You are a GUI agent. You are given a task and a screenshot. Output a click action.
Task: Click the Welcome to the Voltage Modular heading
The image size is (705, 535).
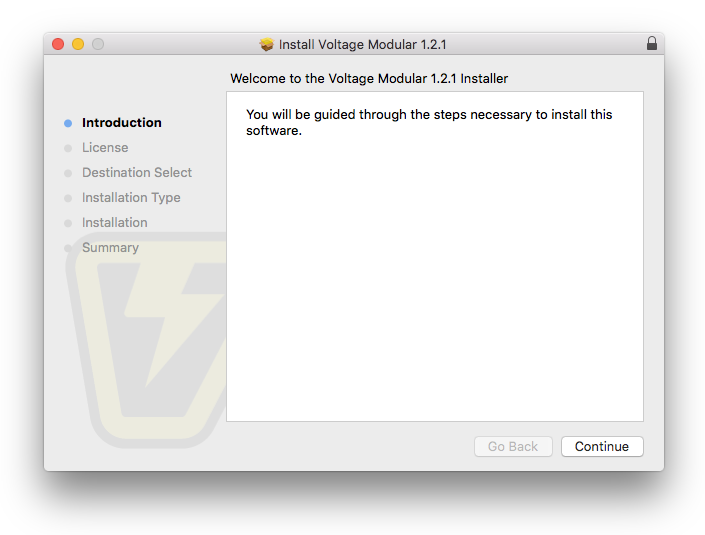click(x=369, y=78)
